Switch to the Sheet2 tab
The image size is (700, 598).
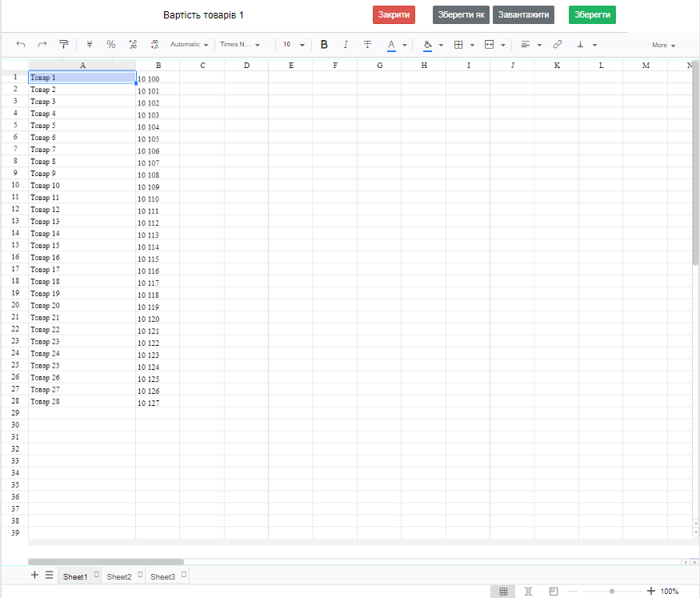point(119,576)
